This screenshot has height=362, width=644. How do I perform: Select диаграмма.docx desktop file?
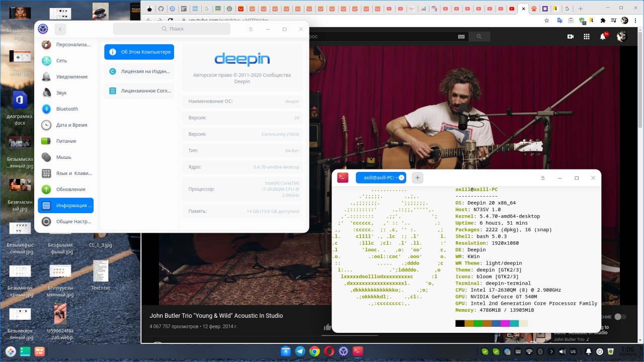click(x=20, y=108)
